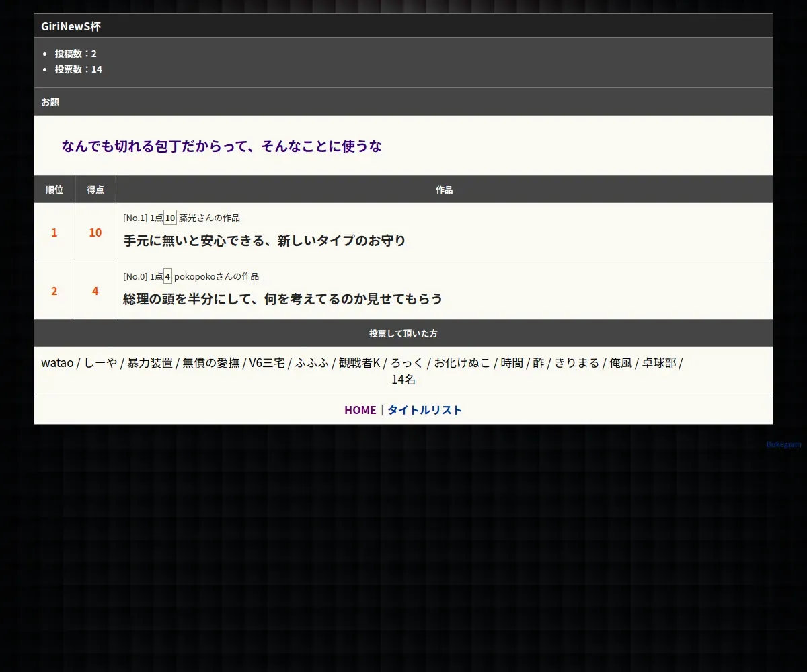This screenshot has height=672, width=807.
Task: Click voter name 無償の愛撫
Action: coord(211,363)
